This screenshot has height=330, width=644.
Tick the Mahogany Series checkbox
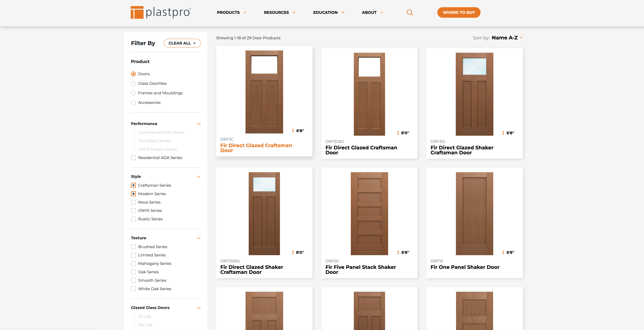[x=133, y=263]
